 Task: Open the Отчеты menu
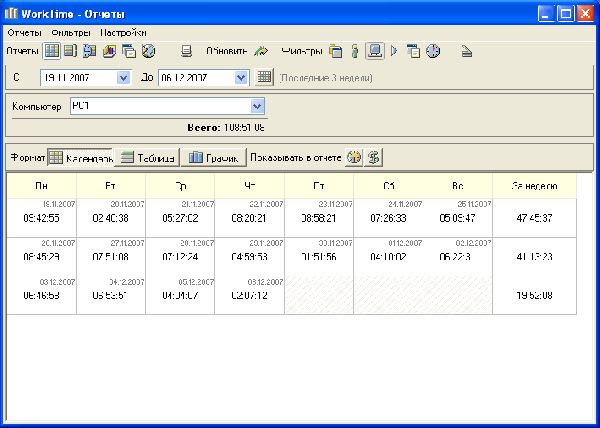[24, 33]
